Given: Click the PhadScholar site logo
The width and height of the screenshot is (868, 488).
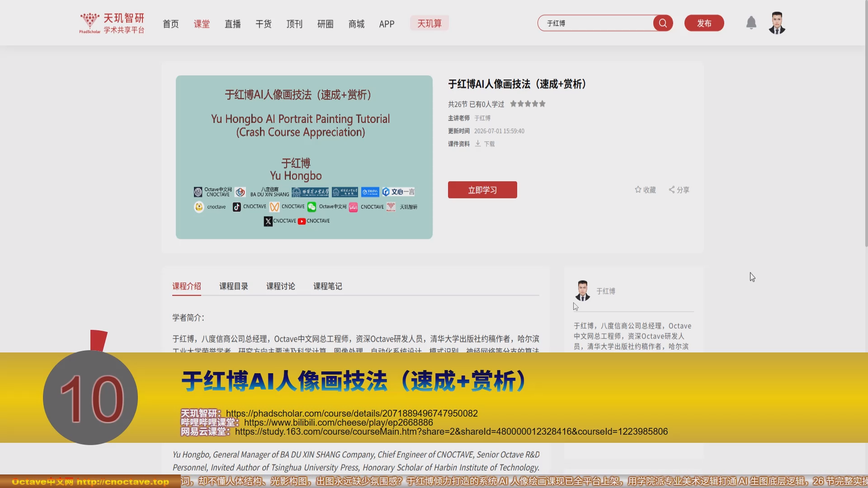Looking at the screenshot, I should coord(112,23).
